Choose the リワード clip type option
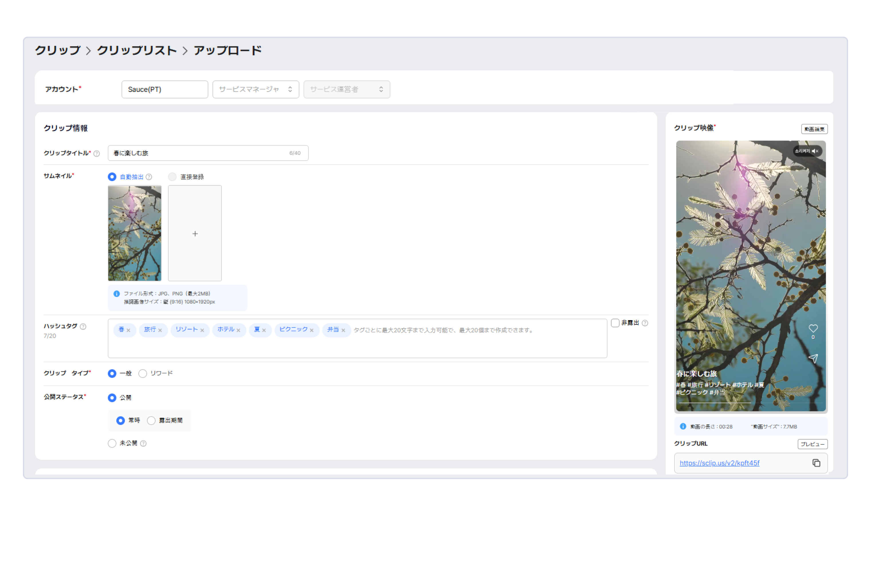 [x=142, y=373]
